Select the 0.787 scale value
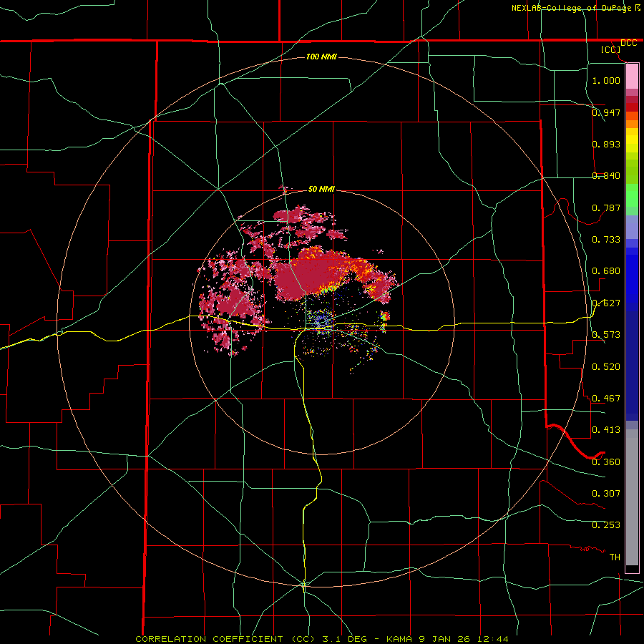The image size is (644, 644). [x=606, y=208]
